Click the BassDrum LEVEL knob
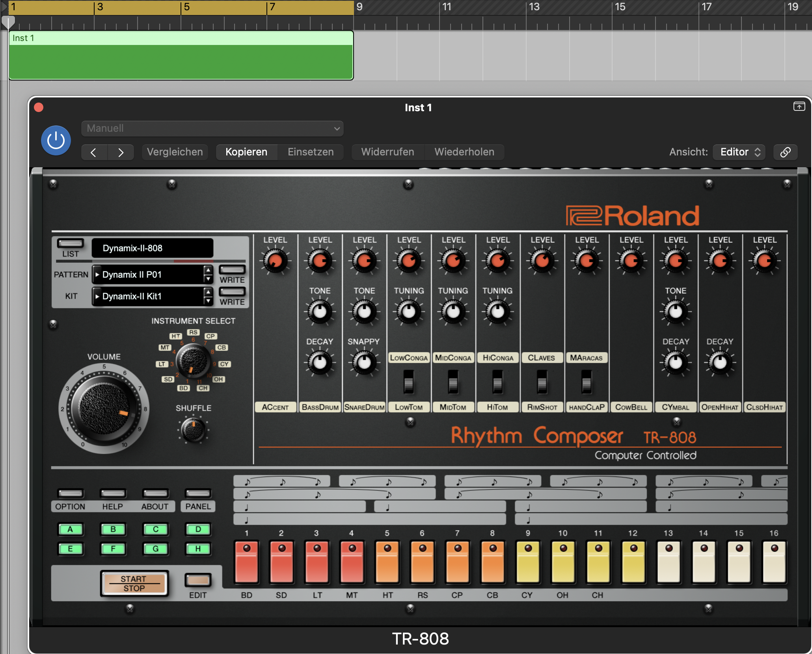Screen dimensions: 812x654 (x=320, y=261)
